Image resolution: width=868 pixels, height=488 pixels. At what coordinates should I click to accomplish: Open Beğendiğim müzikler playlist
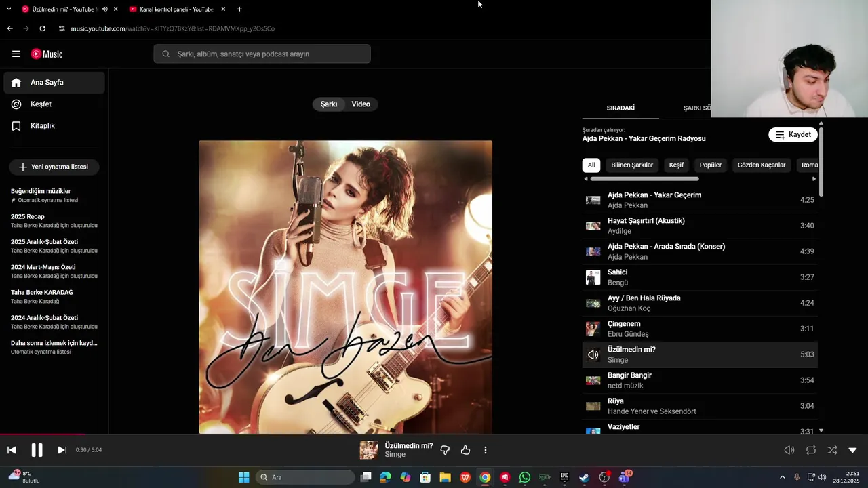tap(54, 195)
